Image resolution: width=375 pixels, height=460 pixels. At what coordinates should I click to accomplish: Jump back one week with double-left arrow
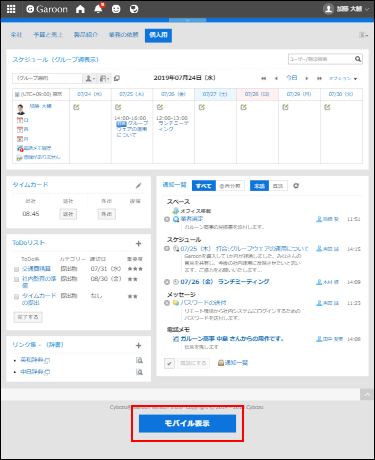(x=263, y=78)
